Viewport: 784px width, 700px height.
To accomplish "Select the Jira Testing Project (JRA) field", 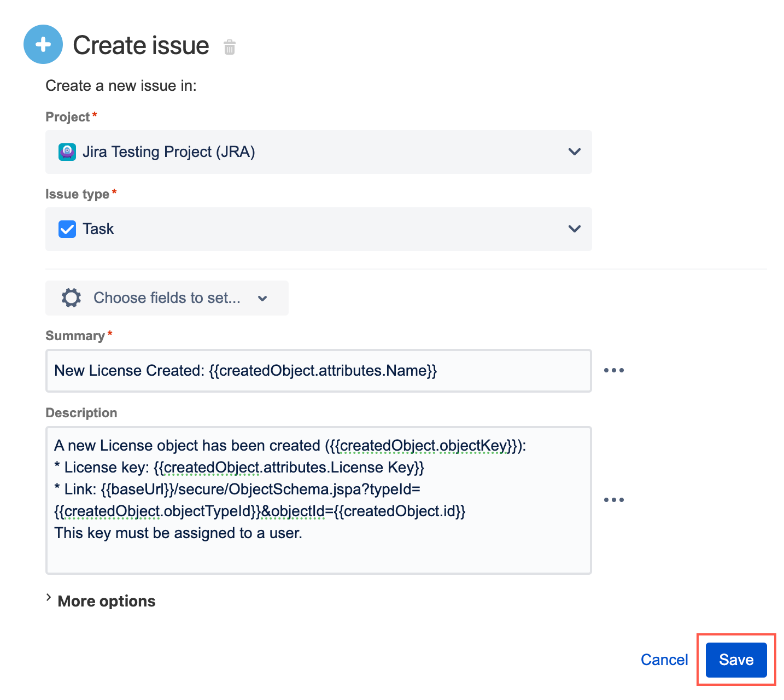I will [x=319, y=152].
